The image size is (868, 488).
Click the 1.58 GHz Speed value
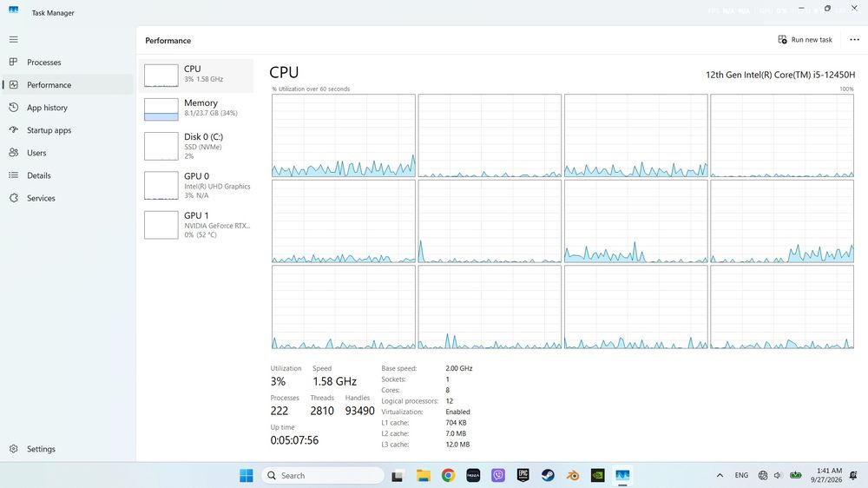tap(334, 381)
